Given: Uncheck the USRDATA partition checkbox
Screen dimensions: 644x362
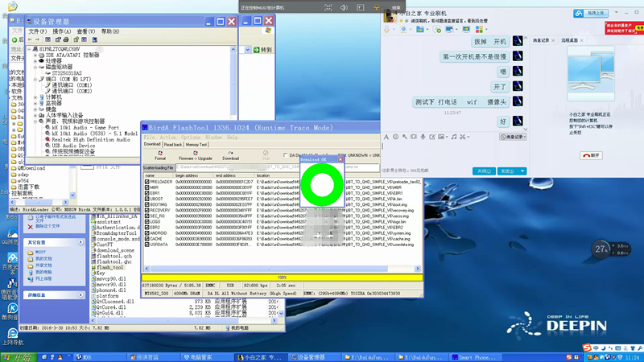Looking at the screenshot, I should tap(147, 245).
